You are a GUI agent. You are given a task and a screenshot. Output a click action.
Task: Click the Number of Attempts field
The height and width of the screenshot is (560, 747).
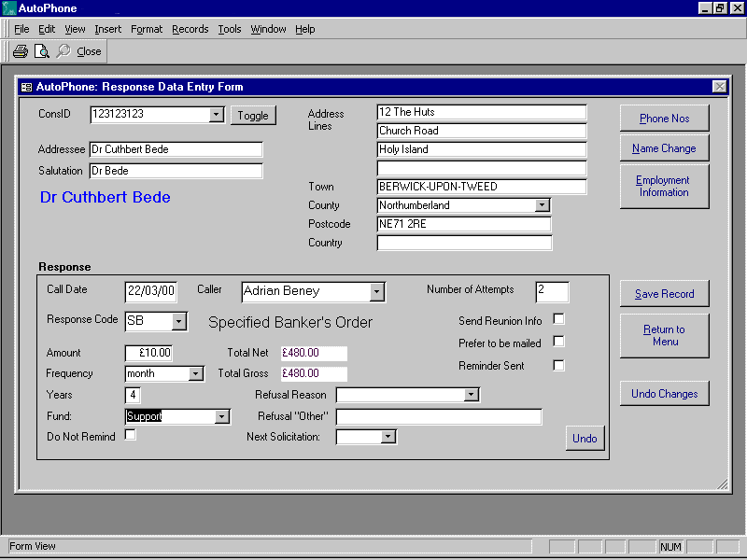tap(552, 291)
